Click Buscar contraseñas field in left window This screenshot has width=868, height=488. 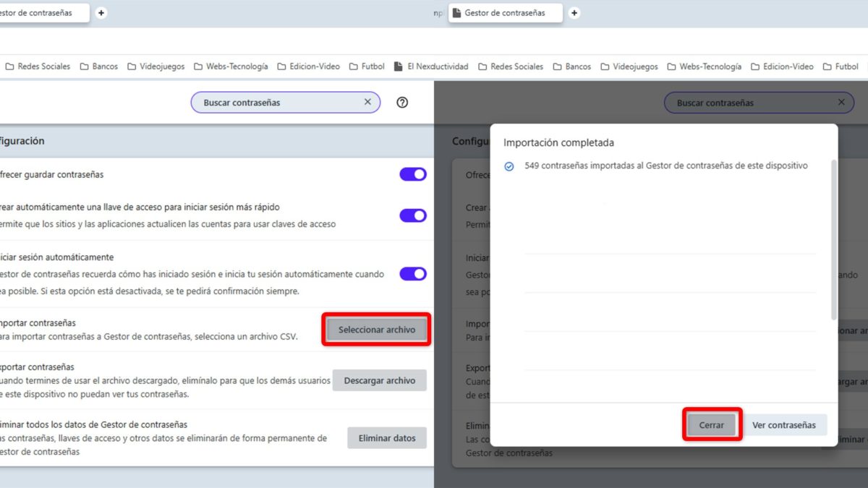(286, 103)
